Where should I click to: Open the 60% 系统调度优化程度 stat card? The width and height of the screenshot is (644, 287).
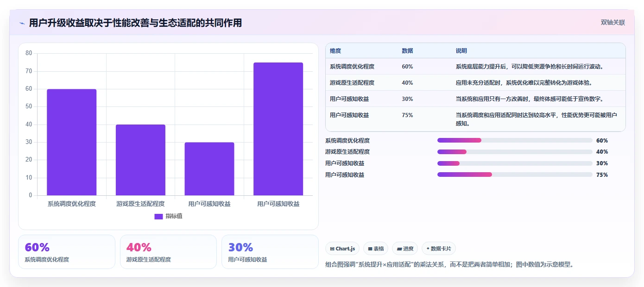(x=67, y=252)
